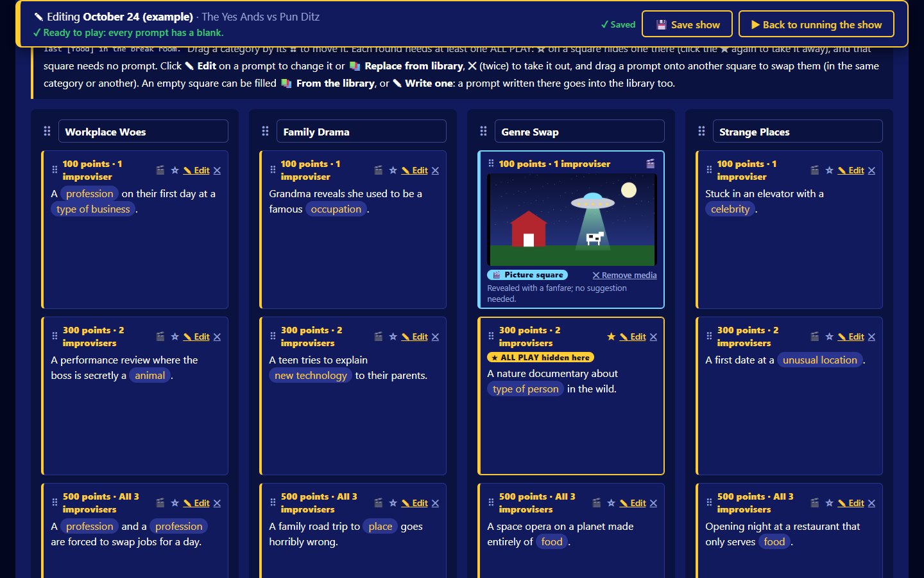The width and height of the screenshot is (924, 578).
Task: Remove 'teen tries to explain' prompt
Action: (435, 337)
